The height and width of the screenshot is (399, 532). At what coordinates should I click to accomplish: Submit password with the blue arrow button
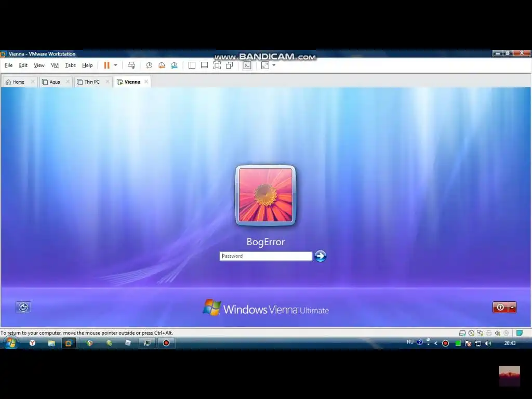(320, 256)
